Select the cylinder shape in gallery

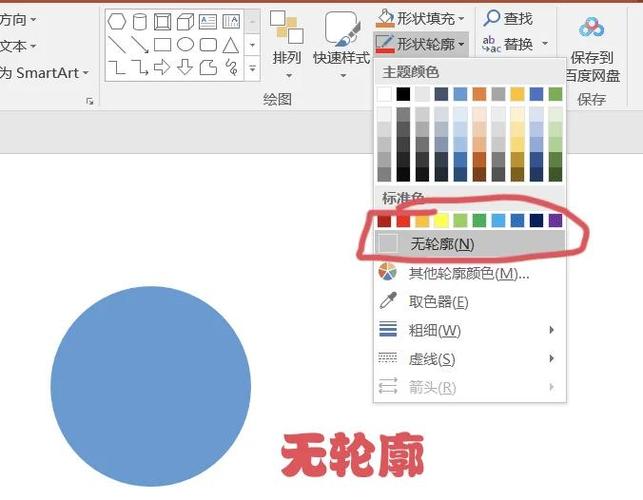[x=139, y=21]
